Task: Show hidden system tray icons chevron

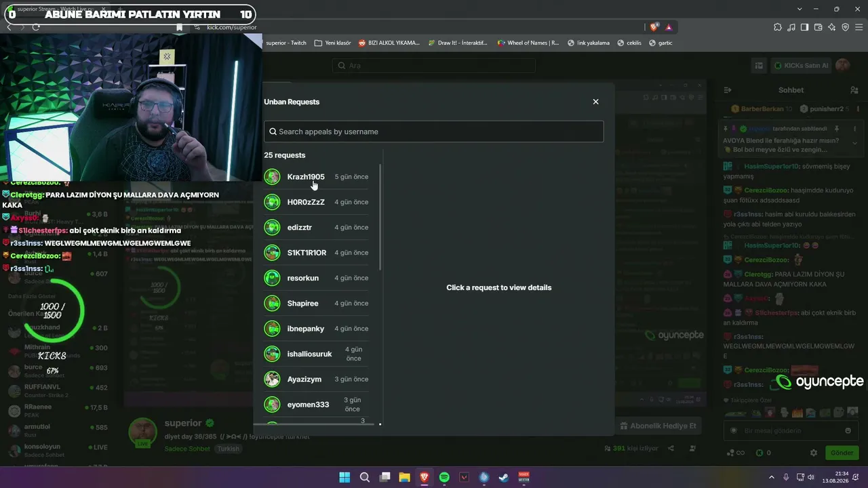Action: [x=771, y=477]
